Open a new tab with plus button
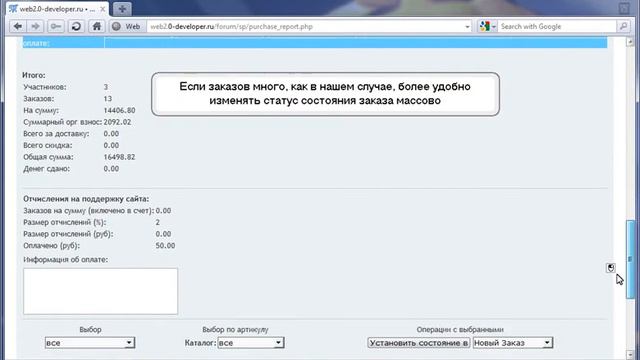640x360 pixels. pyautogui.click(x=122, y=9)
